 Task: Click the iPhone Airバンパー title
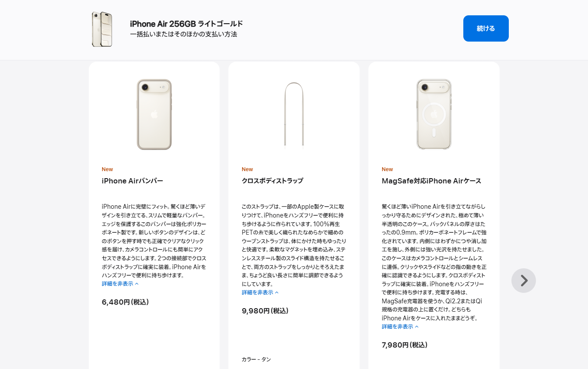(133, 181)
